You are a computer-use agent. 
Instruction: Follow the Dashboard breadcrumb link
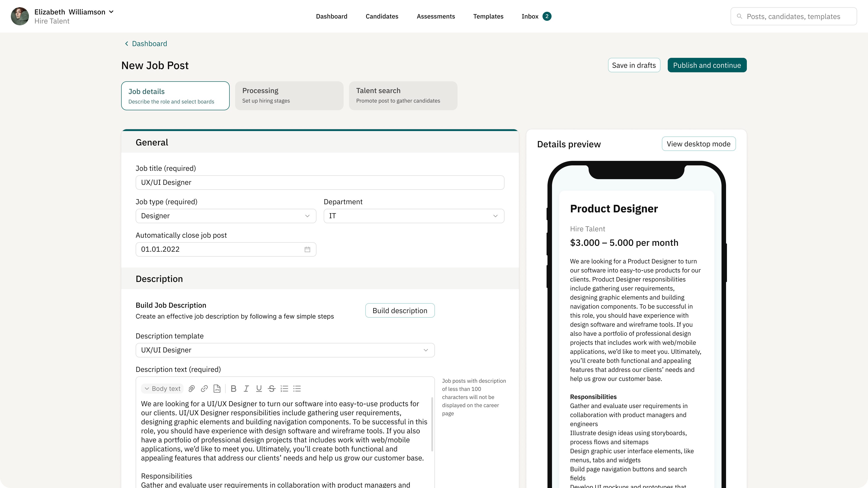pyautogui.click(x=149, y=44)
